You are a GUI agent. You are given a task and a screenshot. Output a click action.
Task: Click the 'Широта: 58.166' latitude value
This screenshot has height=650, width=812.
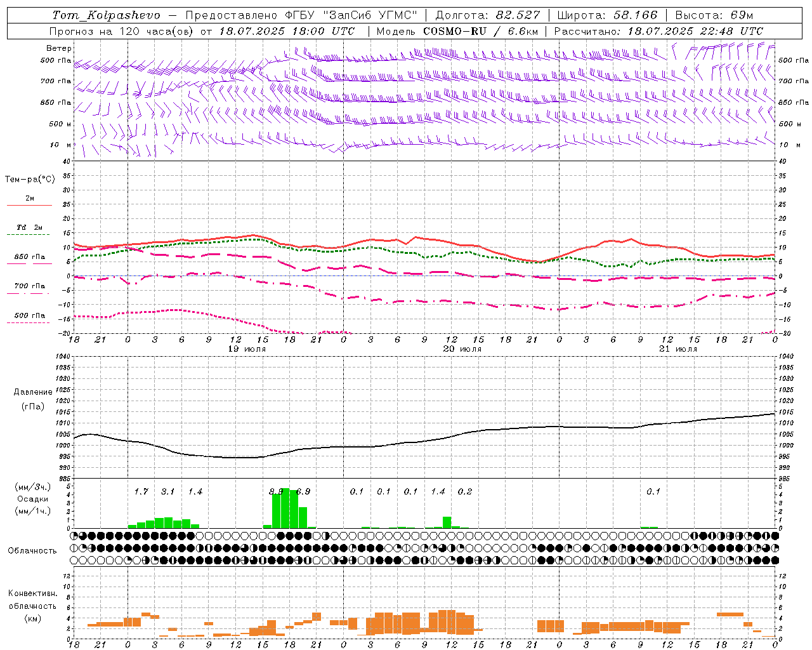[x=608, y=15]
